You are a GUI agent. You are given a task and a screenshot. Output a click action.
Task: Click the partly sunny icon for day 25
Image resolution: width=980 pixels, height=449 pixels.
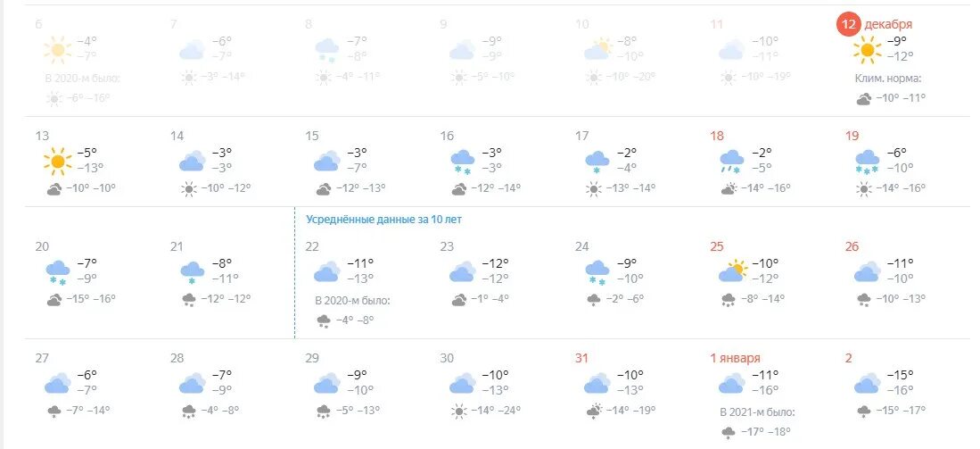point(733,270)
